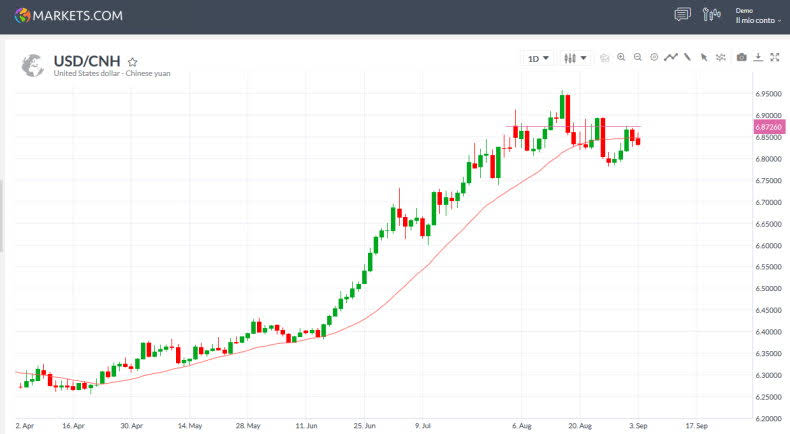Click the zoom in magnifier icon

(621, 58)
